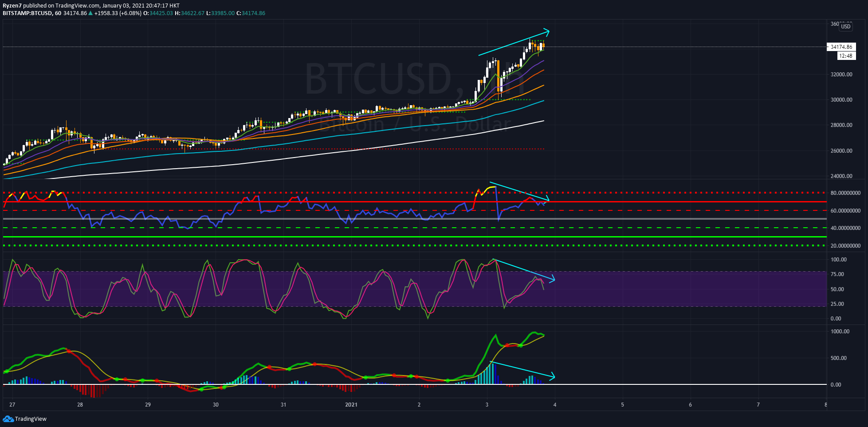The width and height of the screenshot is (868, 427).
Task: Click the stochastic 100.00 axis label
Action: point(839,260)
